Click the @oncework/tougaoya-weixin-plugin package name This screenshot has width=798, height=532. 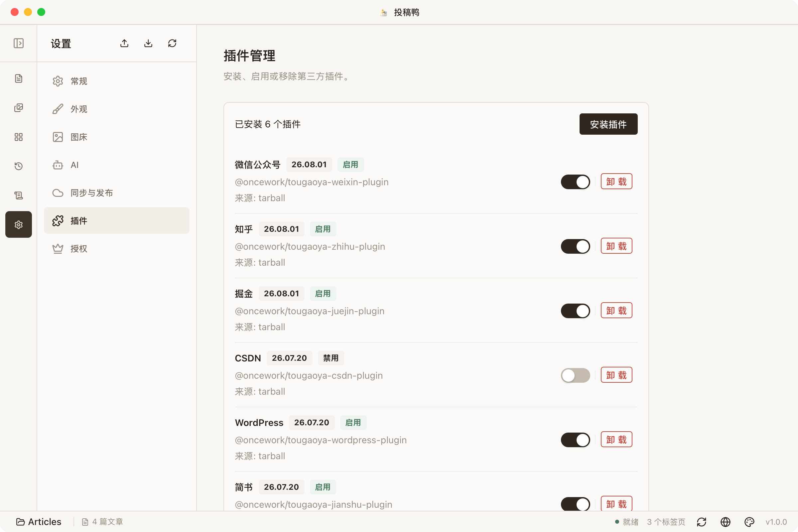(x=312, y=182)
